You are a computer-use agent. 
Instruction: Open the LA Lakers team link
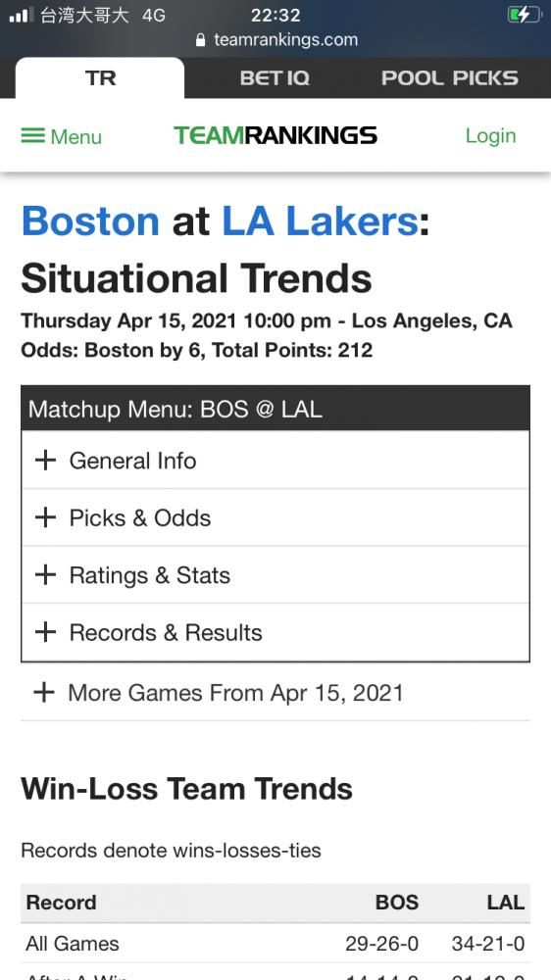point(320,221)
